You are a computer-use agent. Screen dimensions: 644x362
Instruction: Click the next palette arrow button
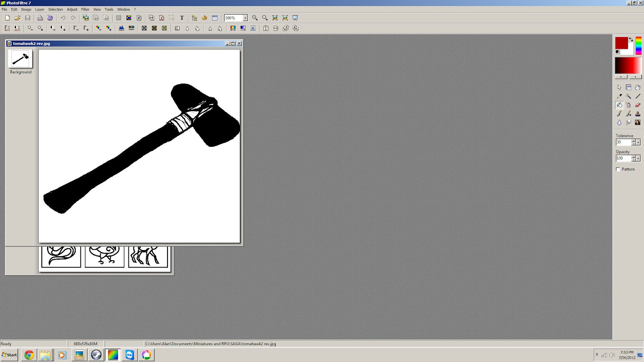click(635, 77)
